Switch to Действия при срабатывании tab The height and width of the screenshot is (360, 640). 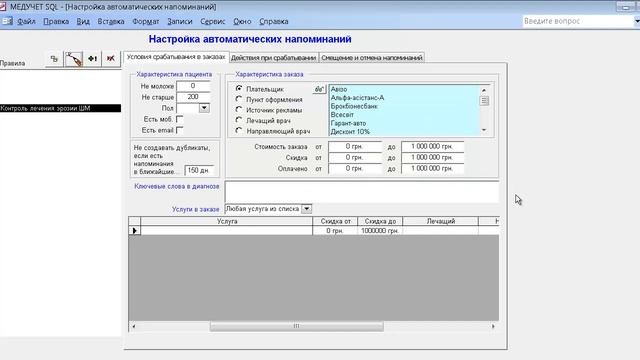(x=273, y=58)
